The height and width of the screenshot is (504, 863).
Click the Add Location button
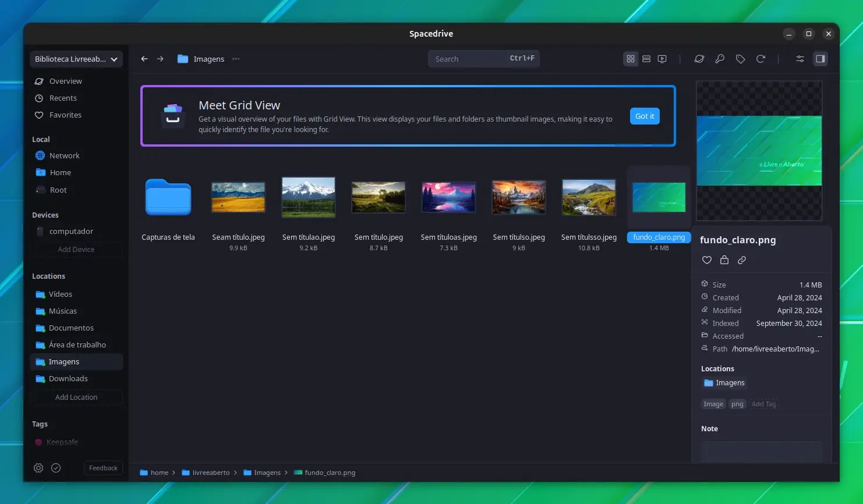(76, 397)
